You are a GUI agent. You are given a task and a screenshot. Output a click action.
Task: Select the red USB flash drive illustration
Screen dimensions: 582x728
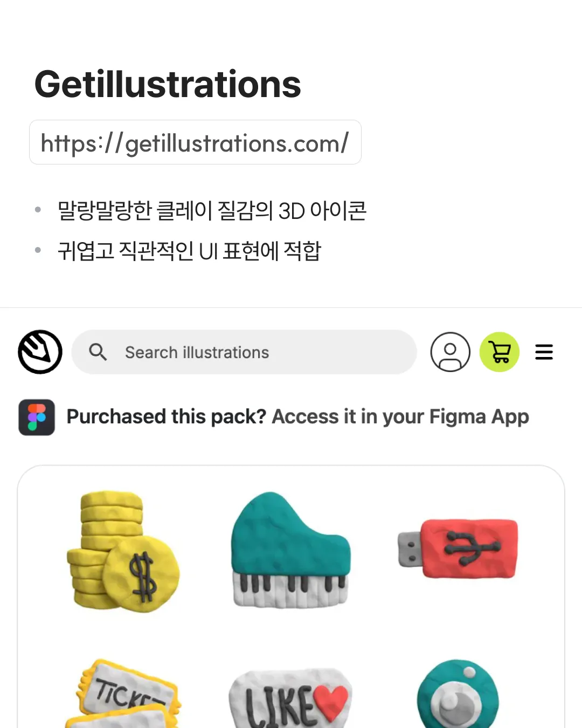pos(458,548)
